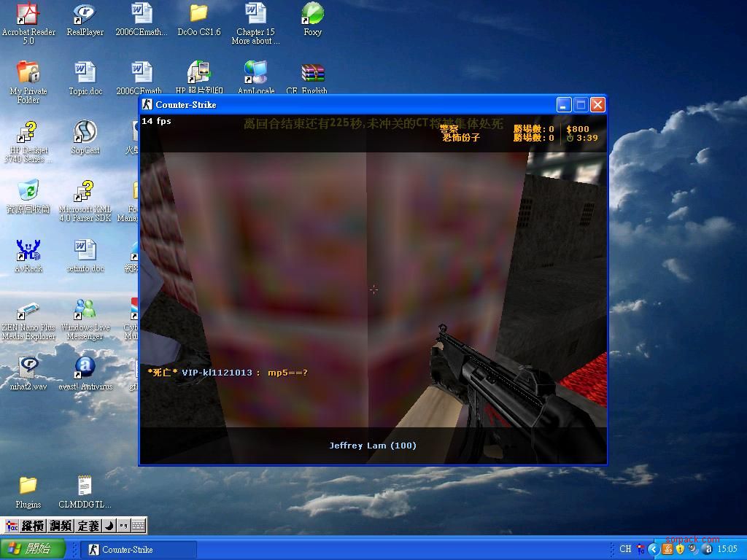747x560 pixels.
Task: Expand hidden tray icons with the arrow
Action: pyautogui.click(x=654, y=549)
